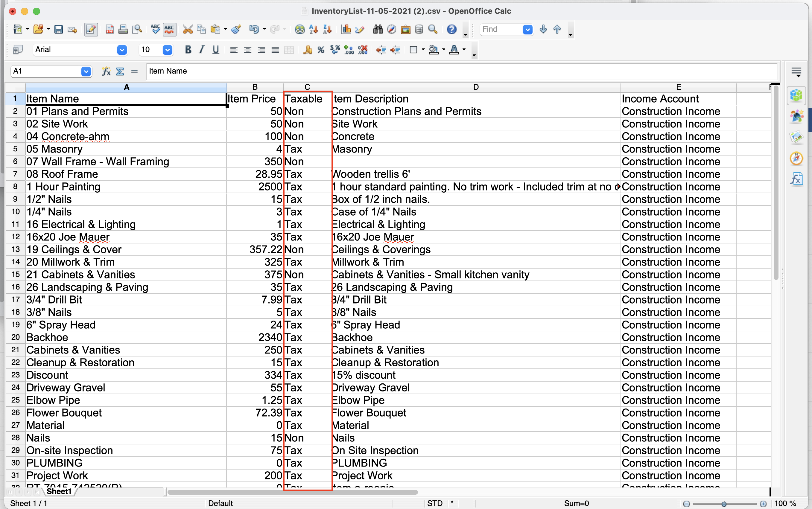This screenshot has height=509, width=812.
Task: Open the sidebar Functions deck
Action: 796,179
